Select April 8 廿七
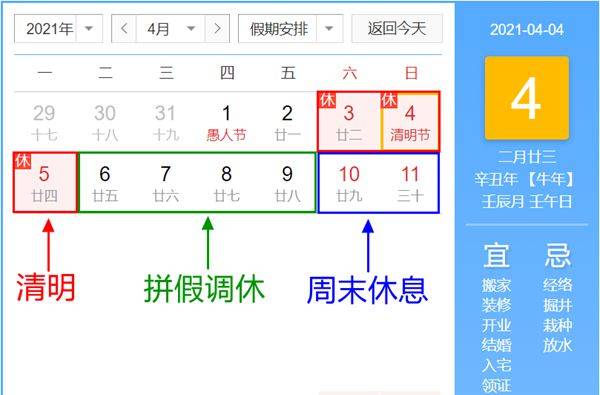Screen dimensions: 600x395 point(227,183)
